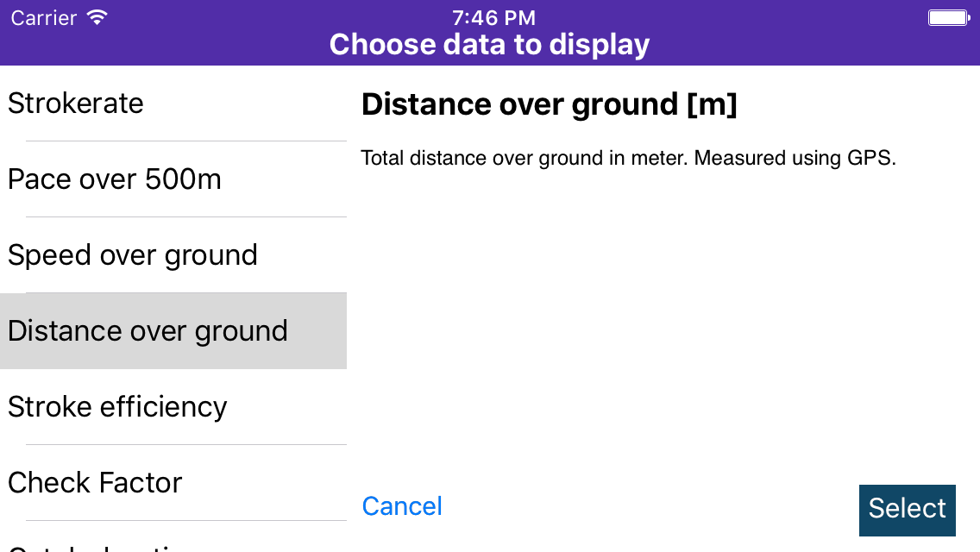The height and width of the screenshot is (552, 980).
Task: Tap the 7:46 PM clock
Action: pyautogui.click(x=493, y=17)
